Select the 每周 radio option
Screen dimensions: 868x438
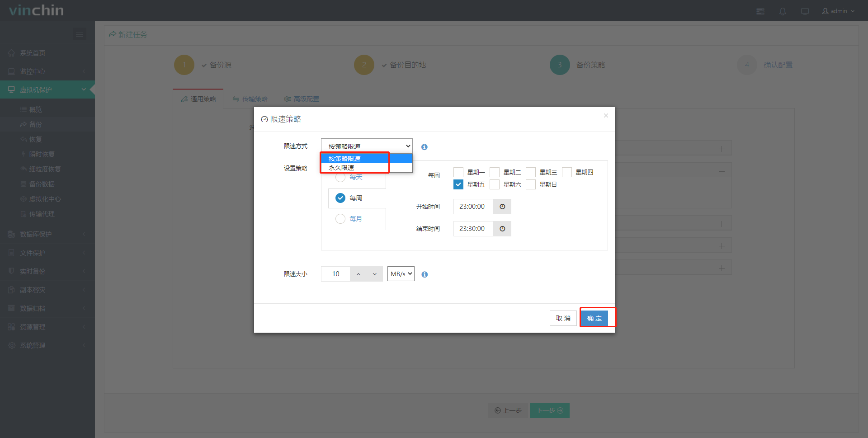tap(340, 198)
